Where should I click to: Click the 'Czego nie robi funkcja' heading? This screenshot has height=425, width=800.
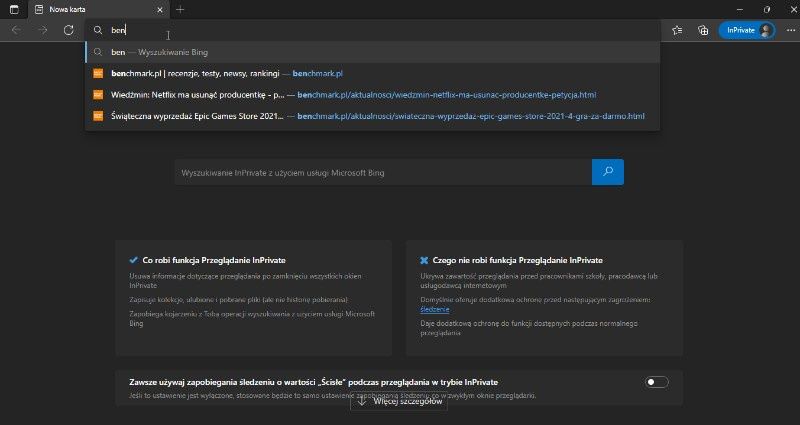point(517,260)
